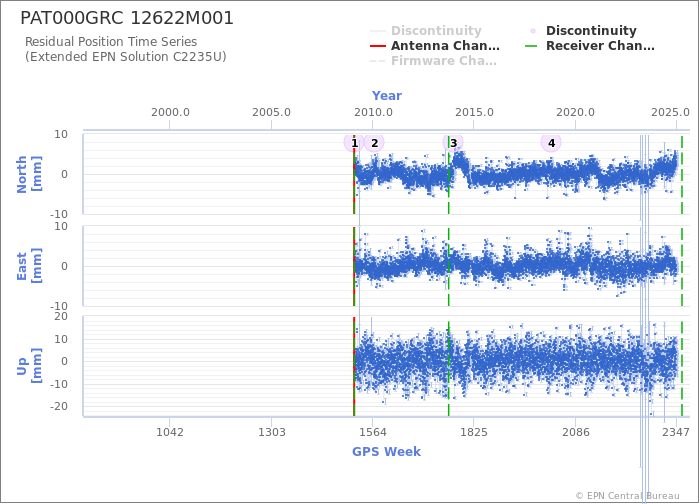Click the Year axis title

387,96
